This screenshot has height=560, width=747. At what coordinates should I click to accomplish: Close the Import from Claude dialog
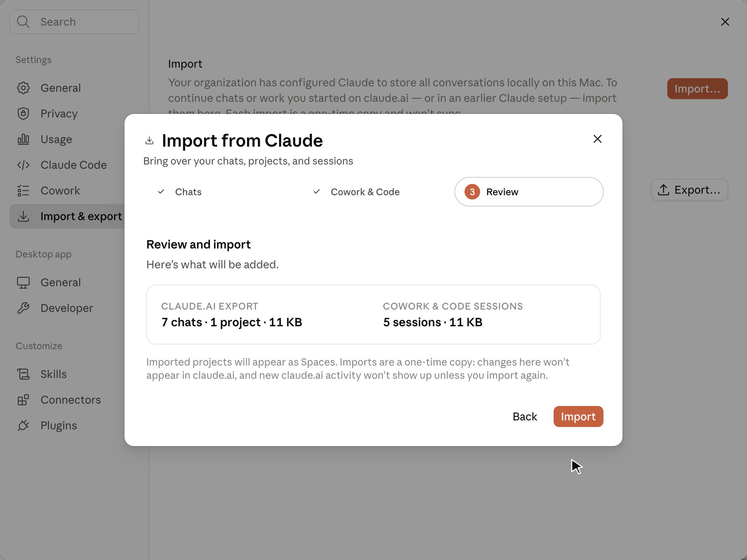tap(598, 139)
